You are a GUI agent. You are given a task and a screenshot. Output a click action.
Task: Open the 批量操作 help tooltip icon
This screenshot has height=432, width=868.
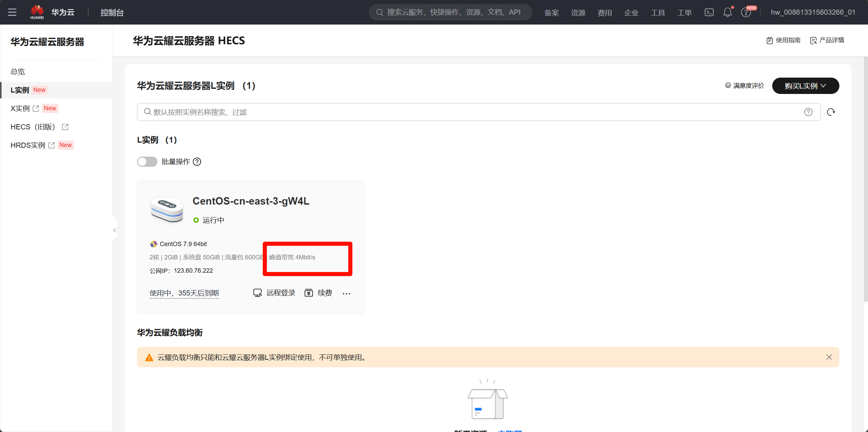pos(197,162)
